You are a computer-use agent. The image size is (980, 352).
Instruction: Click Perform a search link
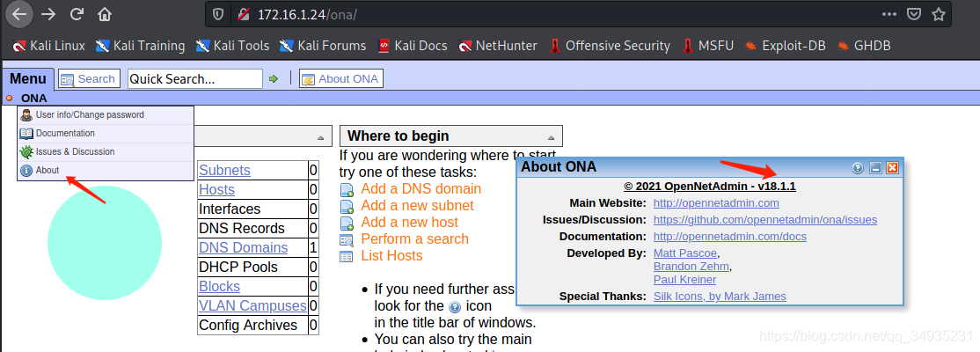coord(415,238)
